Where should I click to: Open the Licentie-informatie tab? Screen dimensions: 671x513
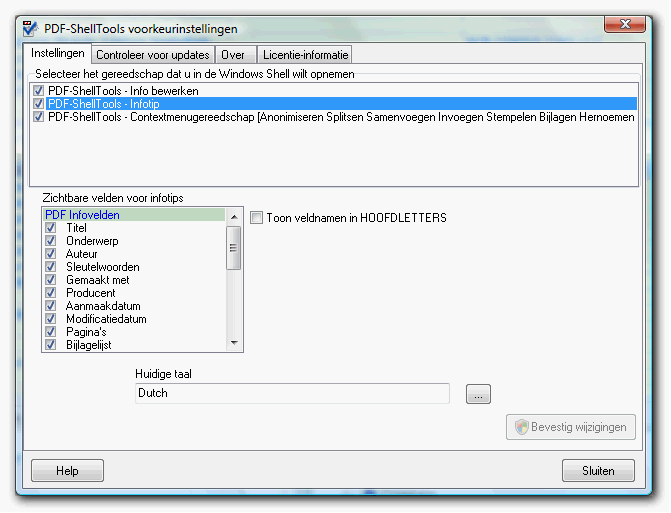(x=305, y=55)
